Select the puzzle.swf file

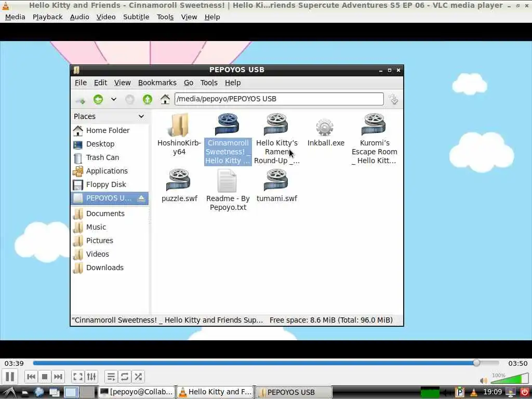pos(179,186)
